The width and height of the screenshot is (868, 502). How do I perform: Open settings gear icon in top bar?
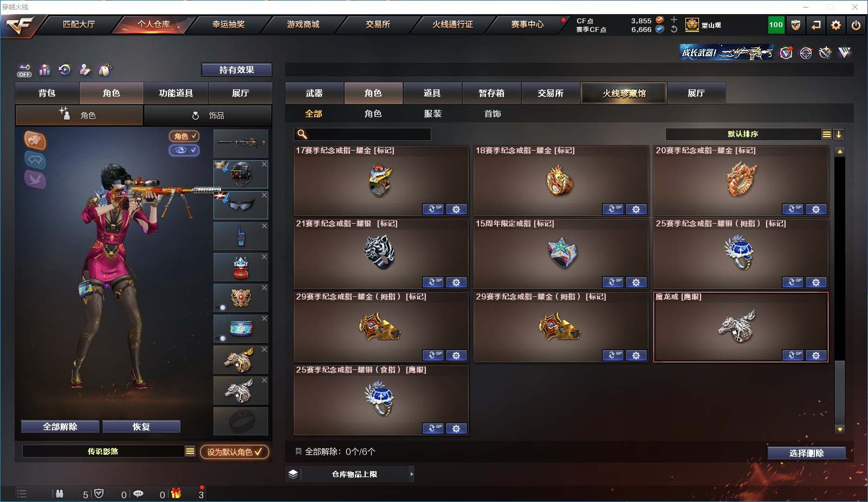pyautogui.click(x=836, y=25)
